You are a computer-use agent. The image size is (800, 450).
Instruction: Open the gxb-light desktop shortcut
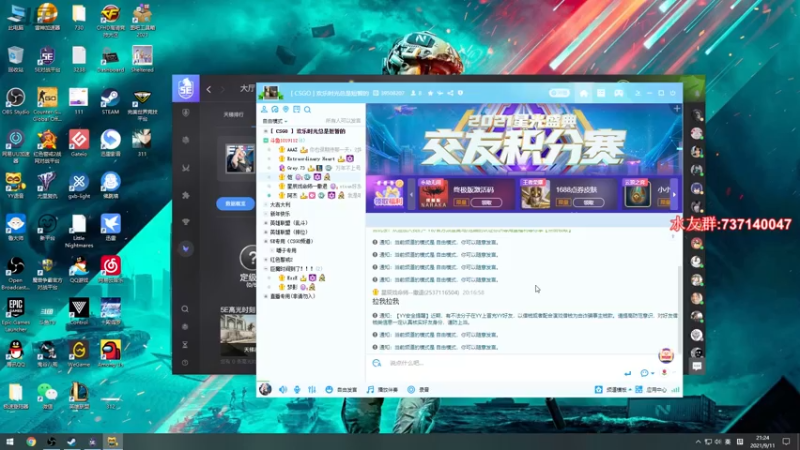[x=79, y=185]
